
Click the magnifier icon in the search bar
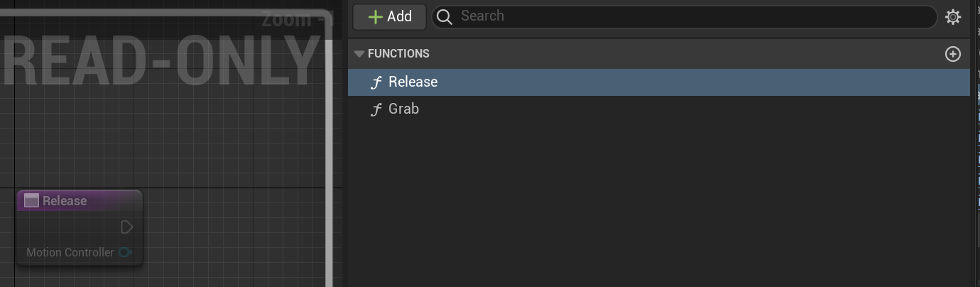445,17
